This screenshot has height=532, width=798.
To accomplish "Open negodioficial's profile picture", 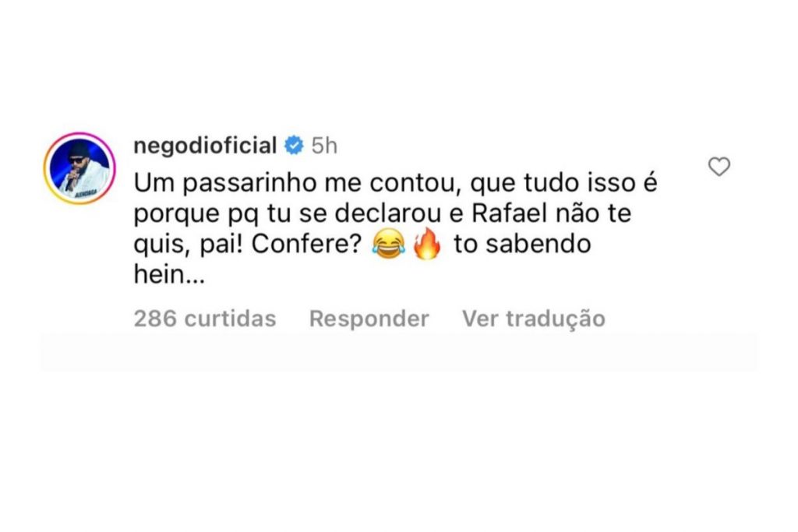I will pyautogui.click(x=79, y=168).
